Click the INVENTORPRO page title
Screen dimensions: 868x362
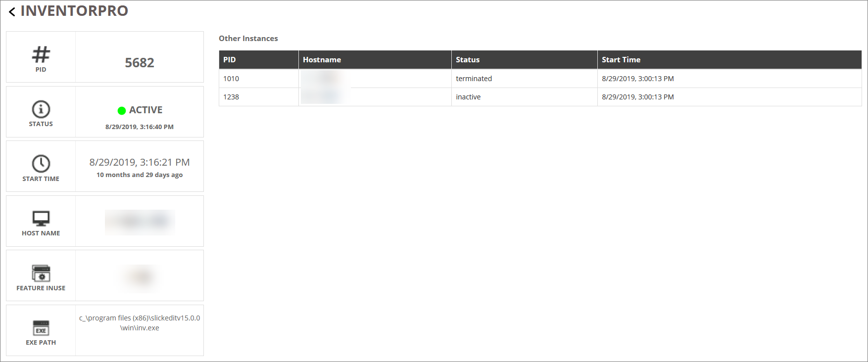point(74,11)
